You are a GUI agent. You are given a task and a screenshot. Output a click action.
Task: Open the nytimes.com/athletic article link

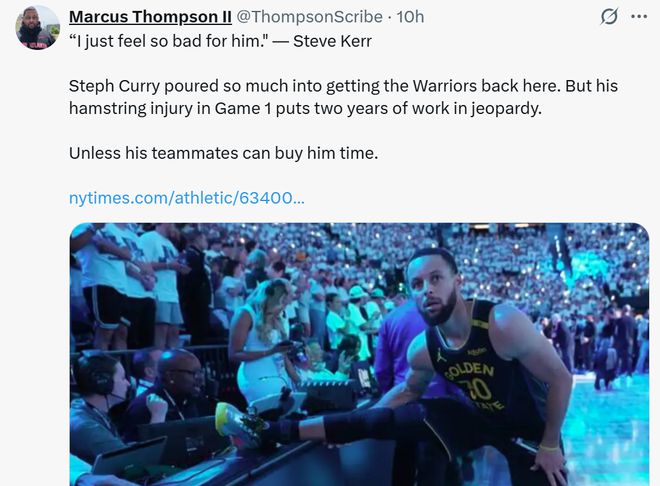click(x=186, y=198)
